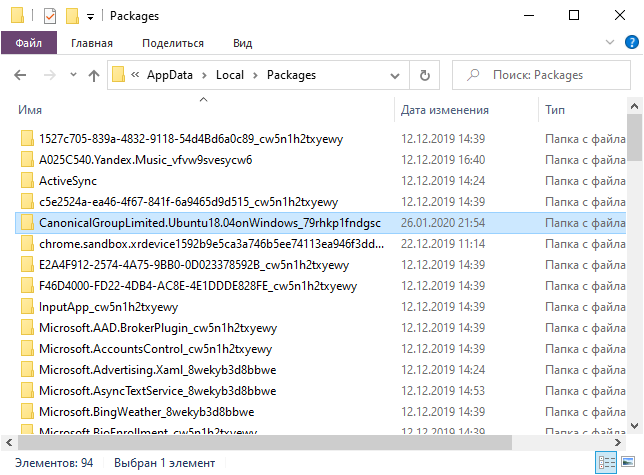Screen dimensions: 644x475
Task: Click the horizontal scrollbar right arrow
Action: [x=618, y=442]
